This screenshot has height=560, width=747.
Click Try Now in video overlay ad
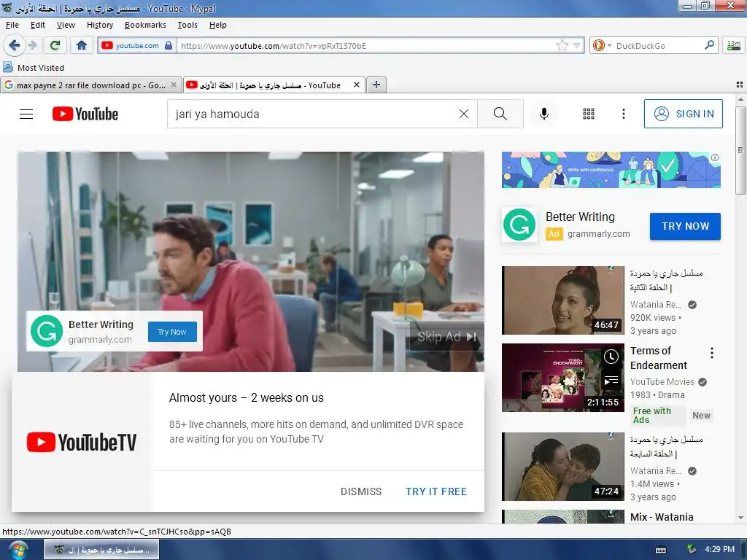point(172,332)
